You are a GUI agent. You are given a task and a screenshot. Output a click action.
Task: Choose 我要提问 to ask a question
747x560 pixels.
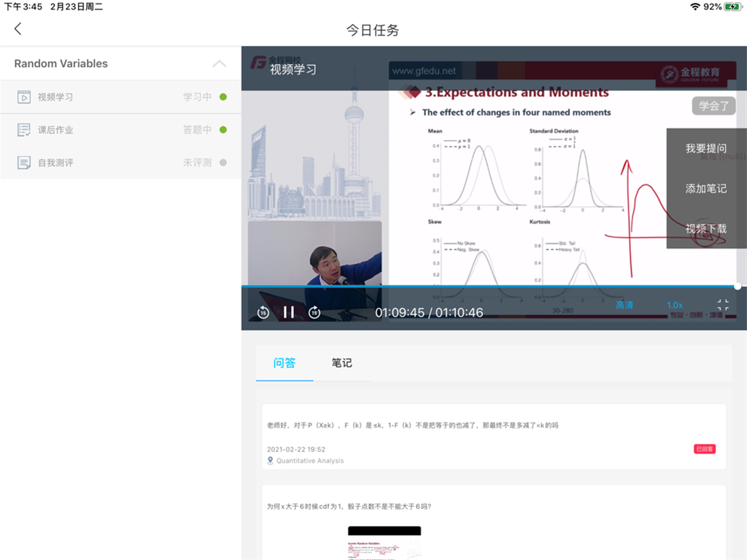pos(706,149)
